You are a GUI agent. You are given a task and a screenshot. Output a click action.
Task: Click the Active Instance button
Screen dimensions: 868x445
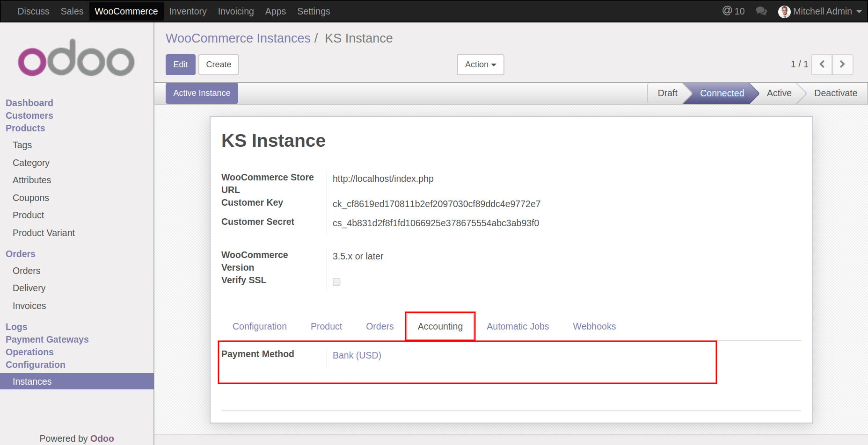point(202,93)
